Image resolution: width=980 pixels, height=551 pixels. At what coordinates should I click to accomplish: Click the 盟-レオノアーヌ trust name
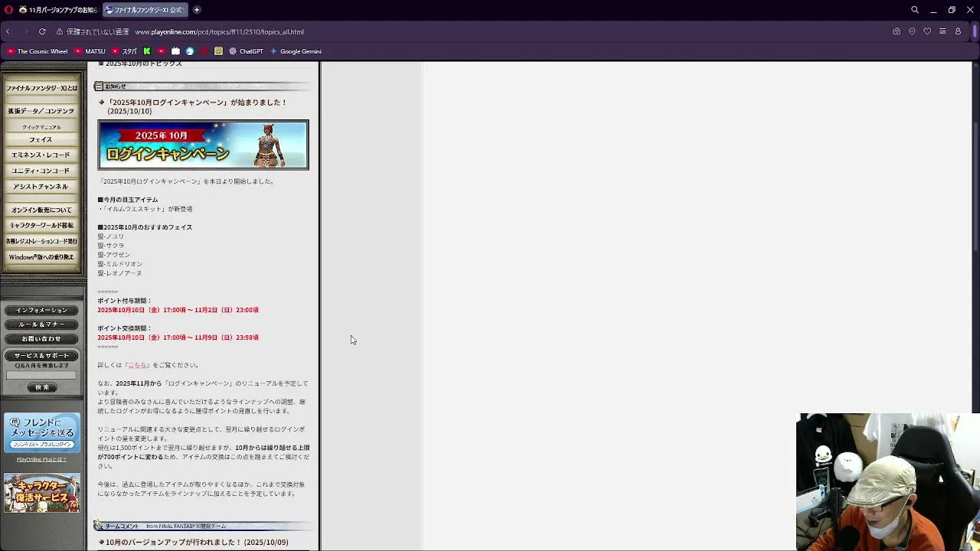pos(119,273)
